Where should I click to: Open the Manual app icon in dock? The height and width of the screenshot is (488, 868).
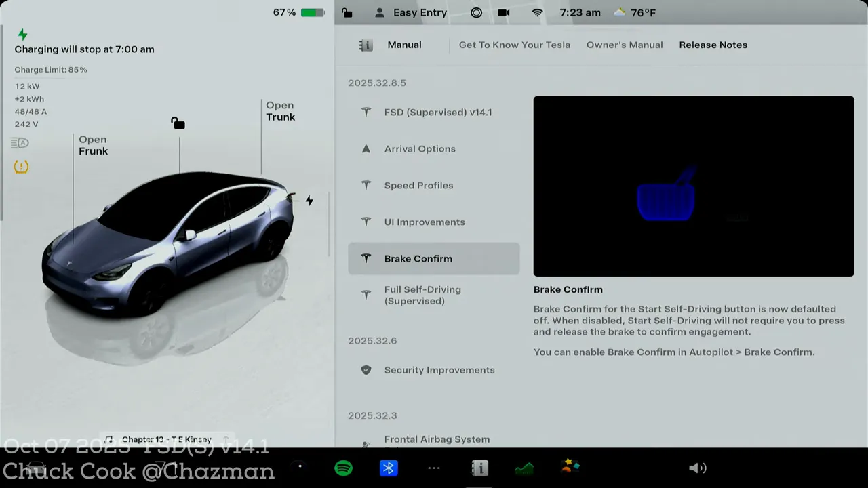click(479, 468)
